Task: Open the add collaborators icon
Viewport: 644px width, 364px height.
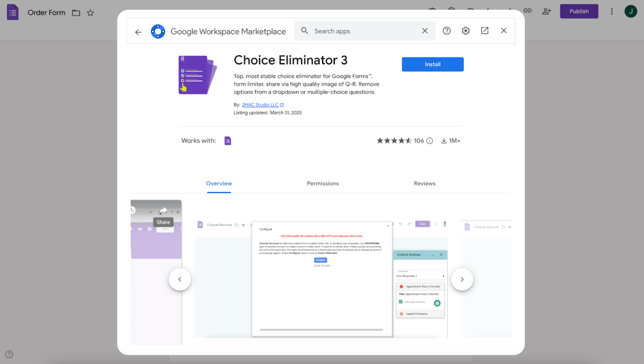Action: [546, 11]
